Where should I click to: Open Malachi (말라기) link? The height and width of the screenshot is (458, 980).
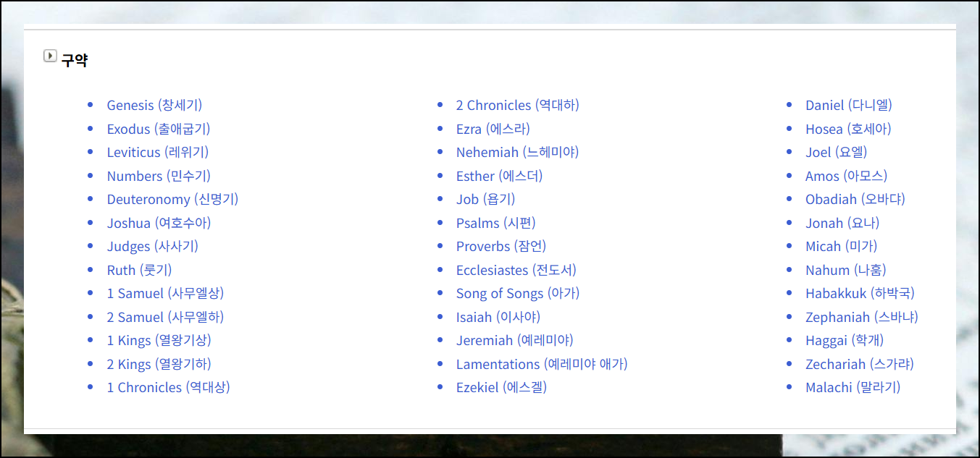tap(853, 387)
